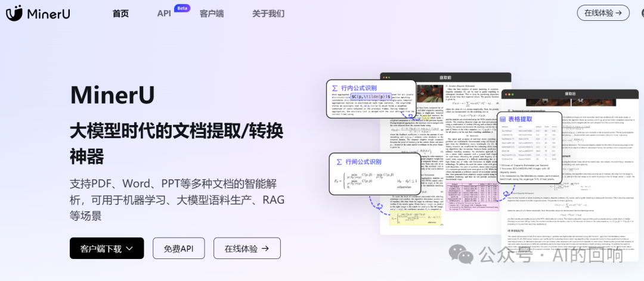The width and height of the screenshot is (644, 281).
Task: Click the 大模型时代的文档提取/转换神器 headline
Action: point(177,143)
